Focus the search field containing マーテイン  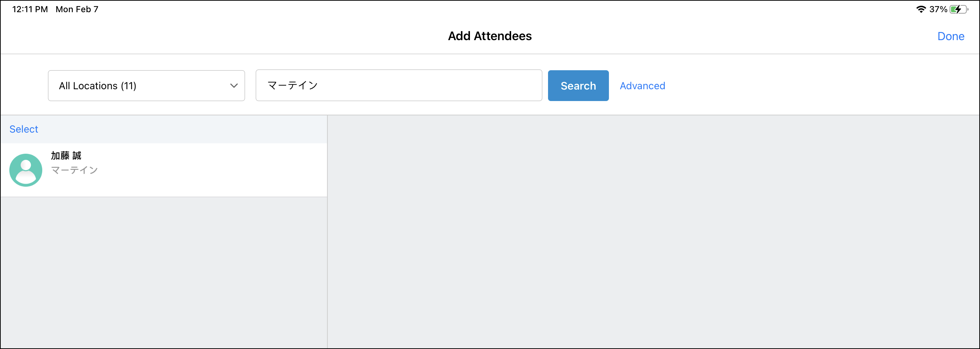[398, 86]
